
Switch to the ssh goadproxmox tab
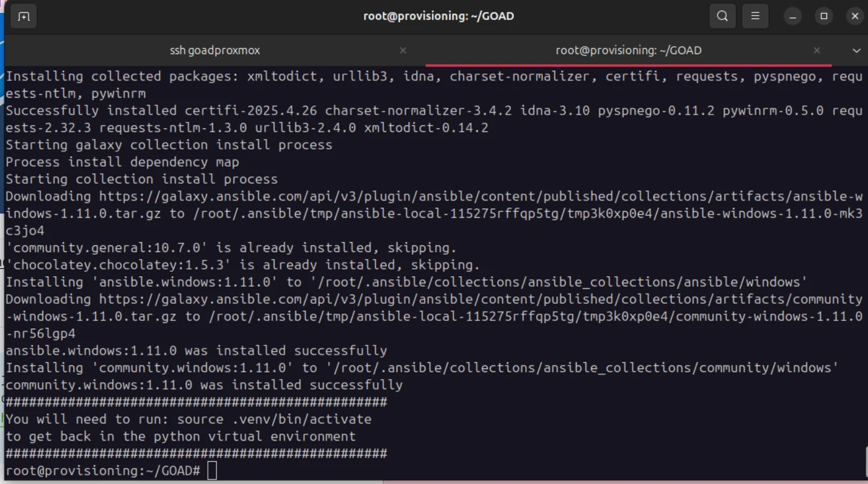pos(215,50)
